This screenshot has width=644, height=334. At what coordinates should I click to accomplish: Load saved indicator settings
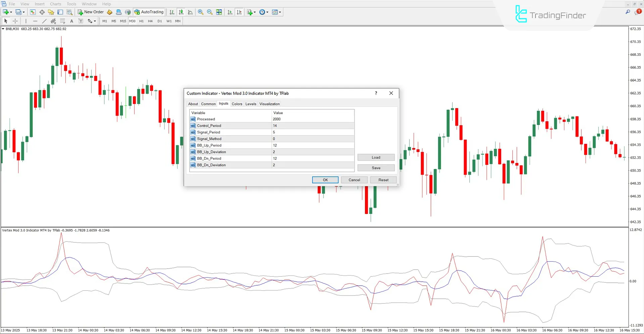[376, 157]
